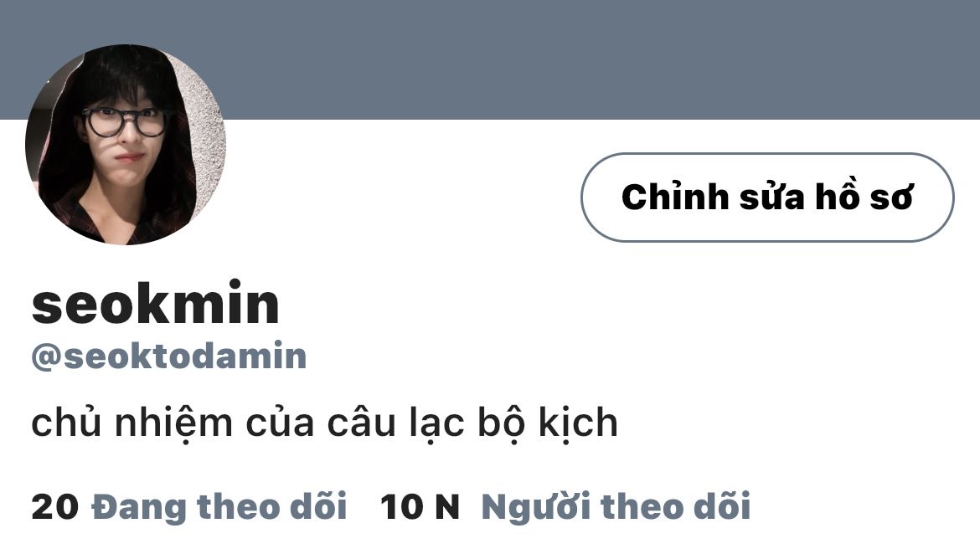Image resolution: width=980 pixels, height=554 pixels.
Task: Click the "Chỉnh sửa hồ sơ" button
Action: 767,197
